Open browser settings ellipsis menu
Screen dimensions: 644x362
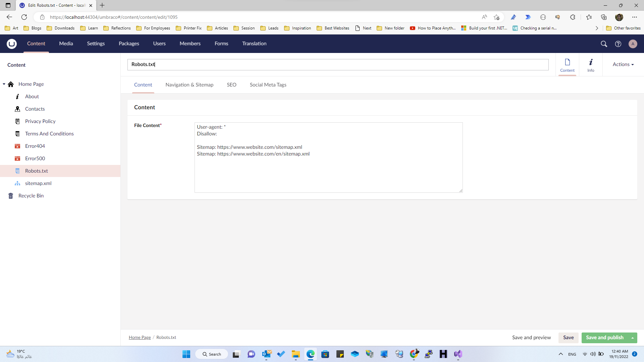(x=635, y=17)
